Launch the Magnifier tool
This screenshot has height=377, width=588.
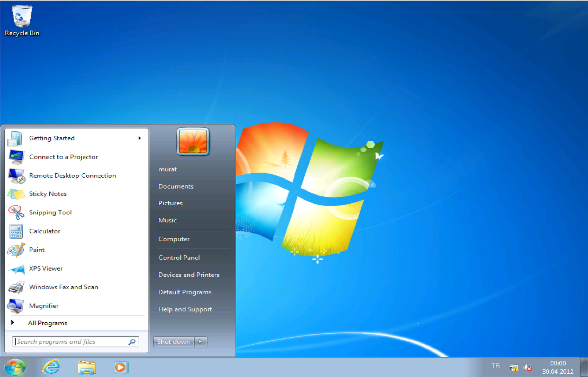(44, 305)
